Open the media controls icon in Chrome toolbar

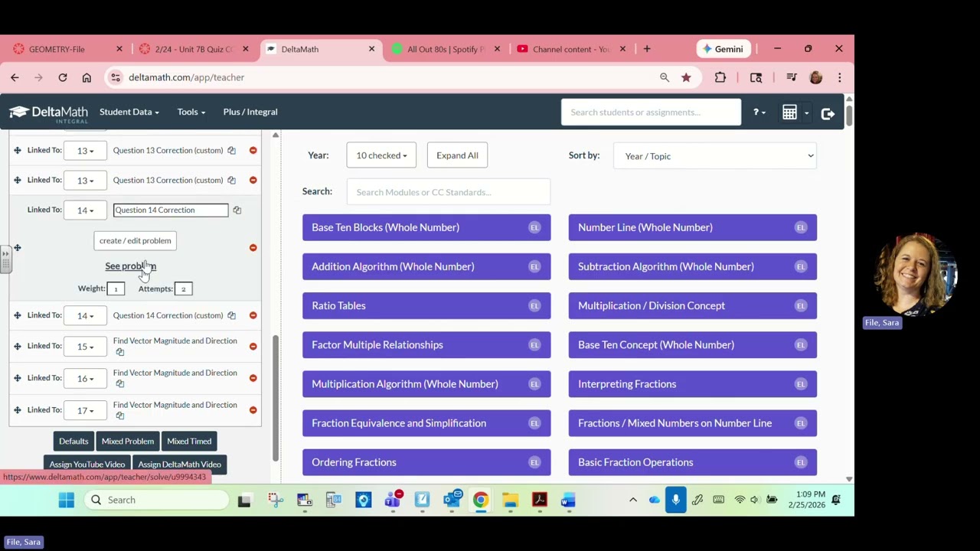tap(792, 77)
